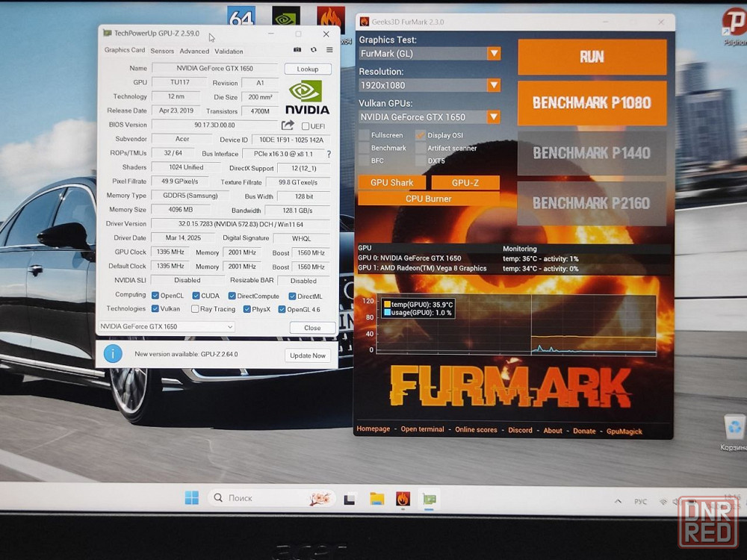Enable the DXT5 checkbox in FurMark
The width and height of the screenshot is (747, 560).
coord(420,161)
